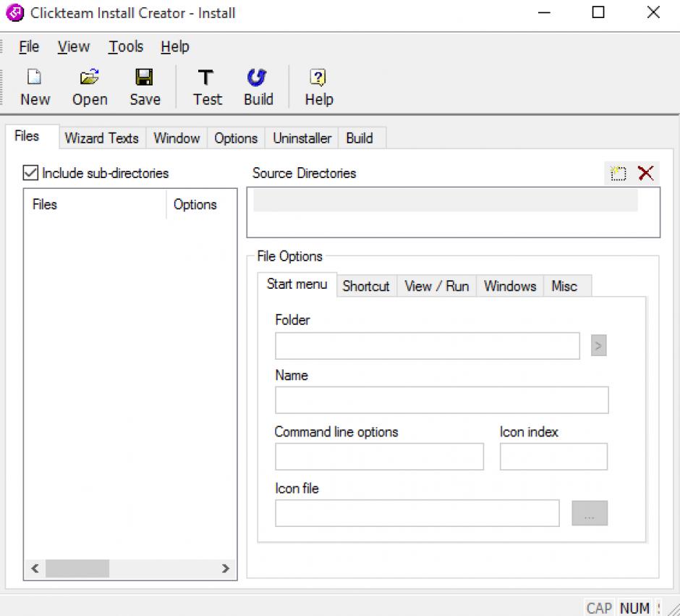Screen dimensions: 680x616
Task: Open the View menu
Action: [x=74, y=46]
